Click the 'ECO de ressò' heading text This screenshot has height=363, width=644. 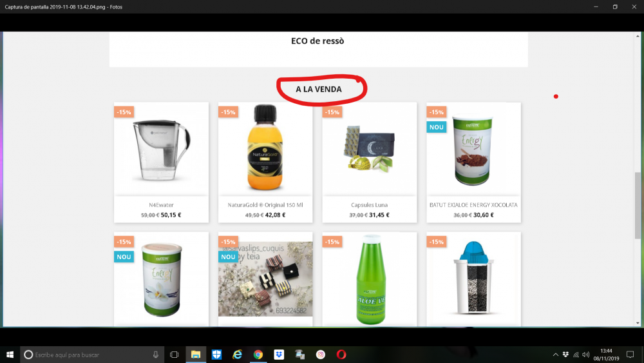[317, 41]
